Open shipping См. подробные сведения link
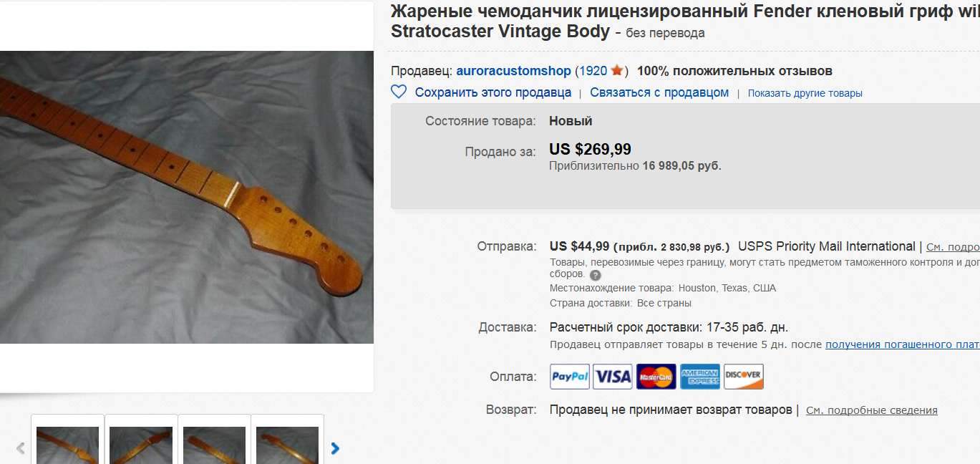The width and height of the screenshot is (980, 464). click(953, 247)
